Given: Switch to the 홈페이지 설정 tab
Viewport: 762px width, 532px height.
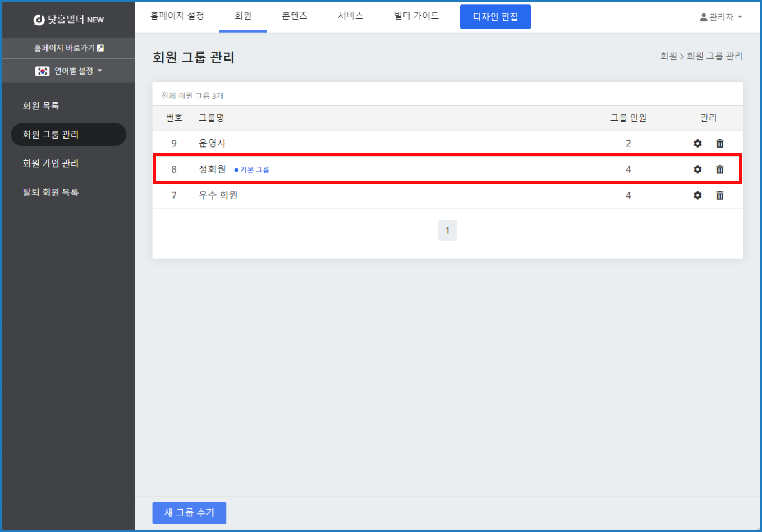Looking at the screenshot, I should (x=177, y=16).
